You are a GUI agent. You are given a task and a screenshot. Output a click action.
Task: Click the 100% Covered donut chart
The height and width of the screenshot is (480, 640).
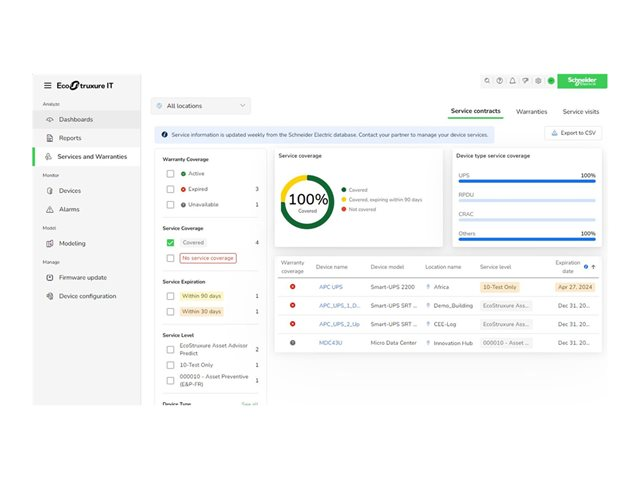308,199
